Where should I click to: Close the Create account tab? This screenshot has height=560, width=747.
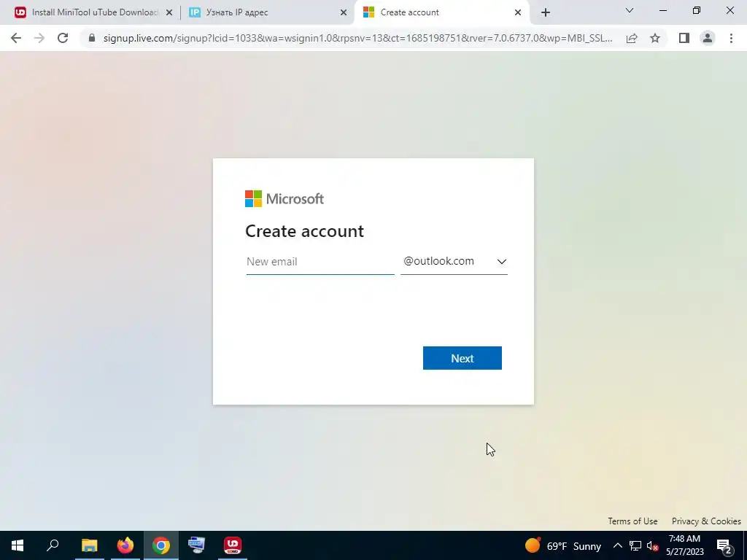click(518, 12)
